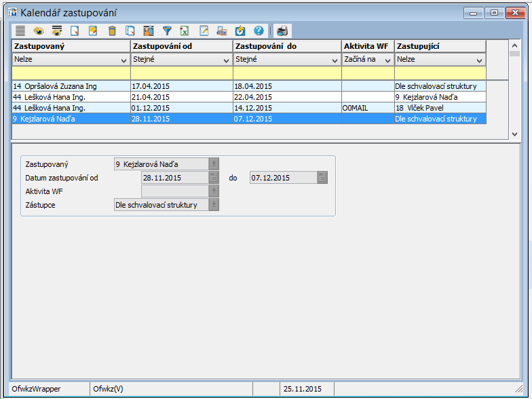Open the Aktivita WF filter operator dropdown

click(387, 60)
